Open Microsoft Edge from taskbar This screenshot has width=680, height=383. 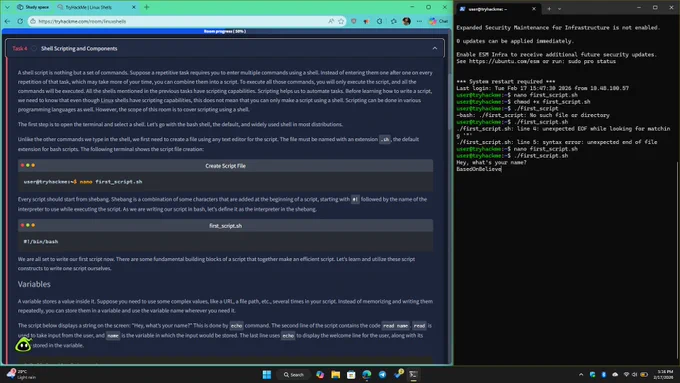[x=366, y=374]
